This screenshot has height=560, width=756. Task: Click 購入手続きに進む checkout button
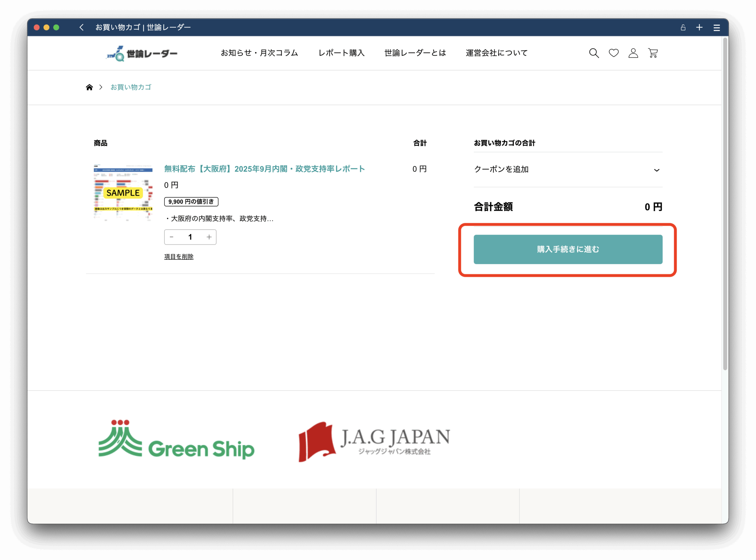point(568,249)
